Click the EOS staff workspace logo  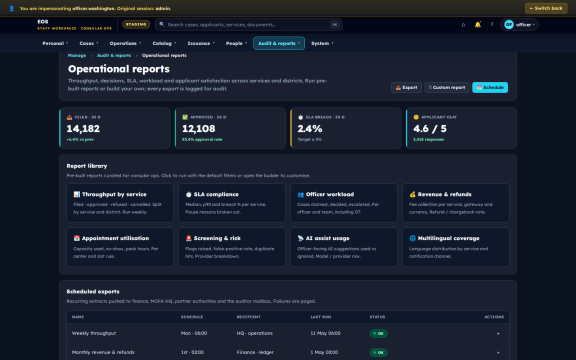[x=75, y=25]
